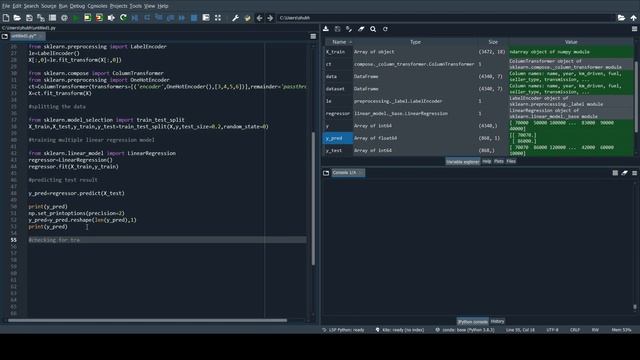The height and width of the screenshot is (360, 640).
Task: Click the green Run file icon
Action: pyautogui.click(x=76, y=18)
